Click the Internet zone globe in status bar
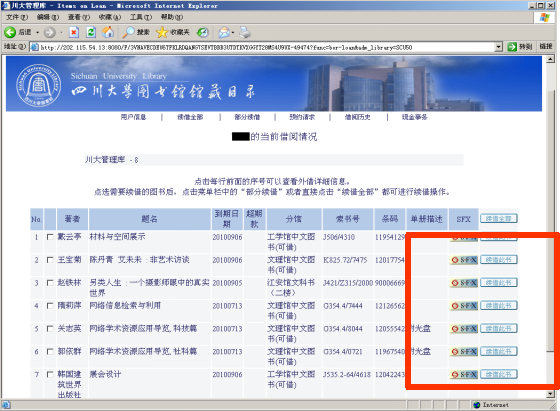 pos(476,405)
